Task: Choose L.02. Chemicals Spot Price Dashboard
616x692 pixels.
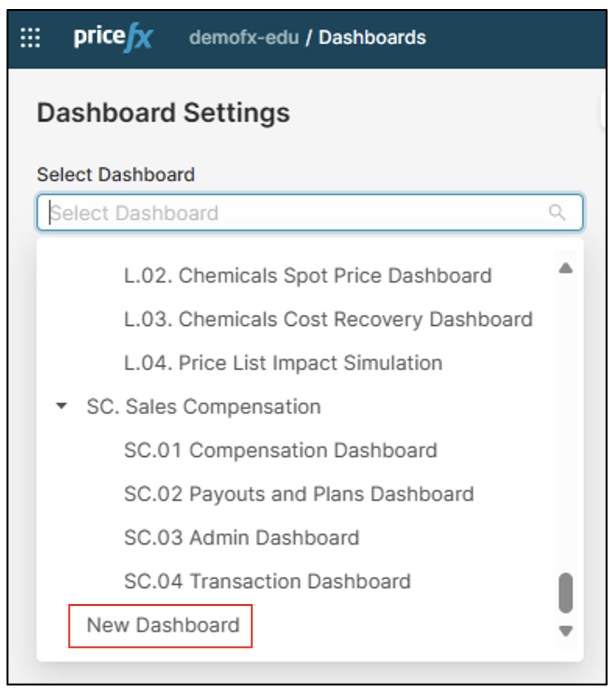Action: [x=307, y=276]
